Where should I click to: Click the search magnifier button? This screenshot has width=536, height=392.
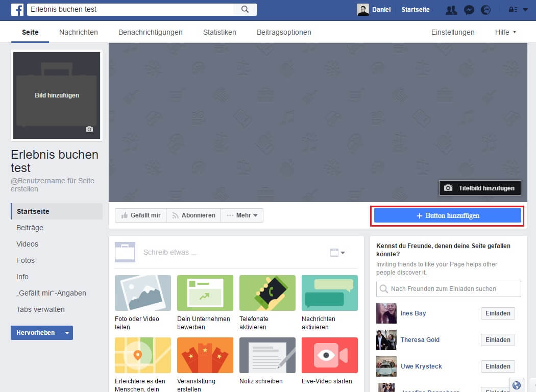tap(245, 10)
